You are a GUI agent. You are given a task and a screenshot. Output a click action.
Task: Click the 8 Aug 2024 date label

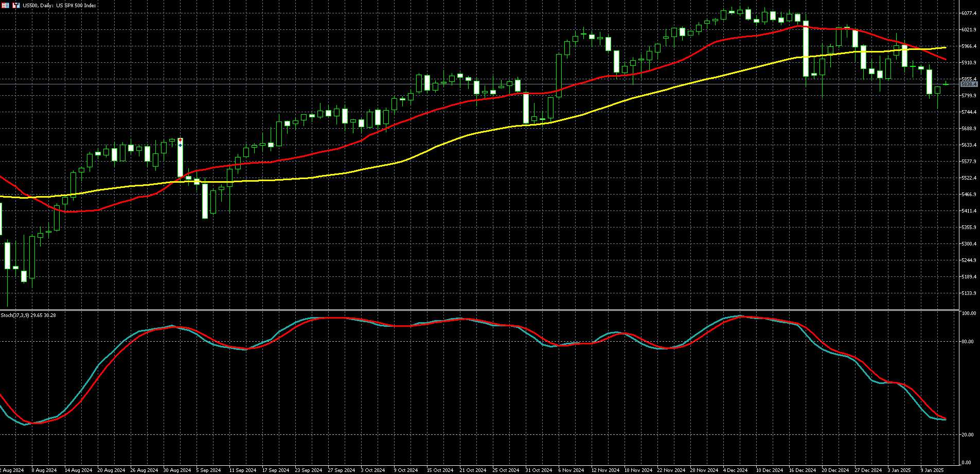click(44, 470)
